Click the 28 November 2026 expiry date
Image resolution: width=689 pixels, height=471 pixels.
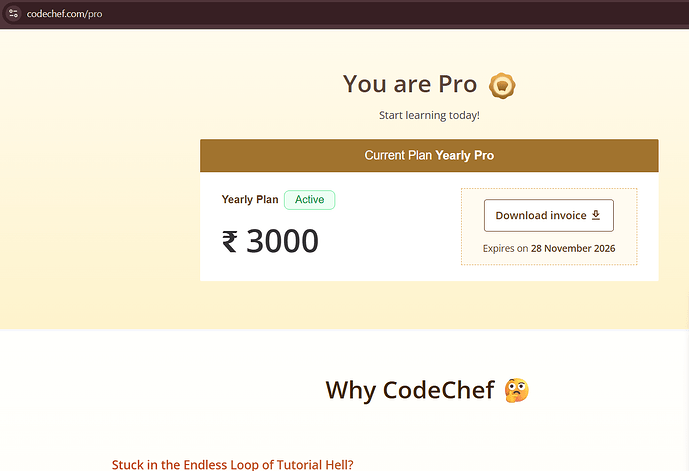[x=573, y=248]
